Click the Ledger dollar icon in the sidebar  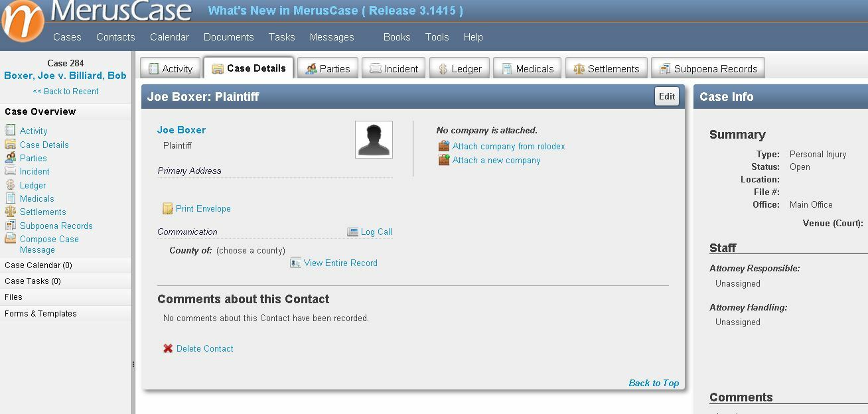(9, 185)
